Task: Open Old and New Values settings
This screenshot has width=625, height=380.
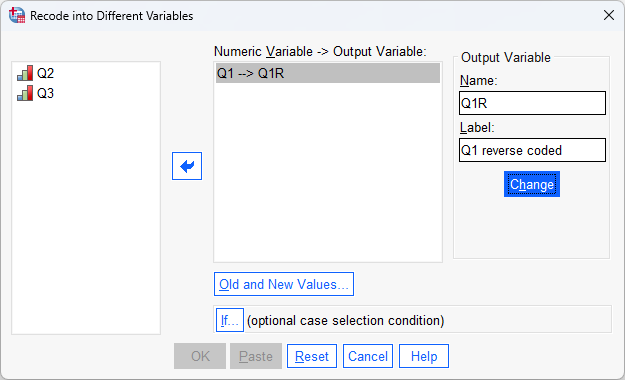Action: click(x=284, y=284)
